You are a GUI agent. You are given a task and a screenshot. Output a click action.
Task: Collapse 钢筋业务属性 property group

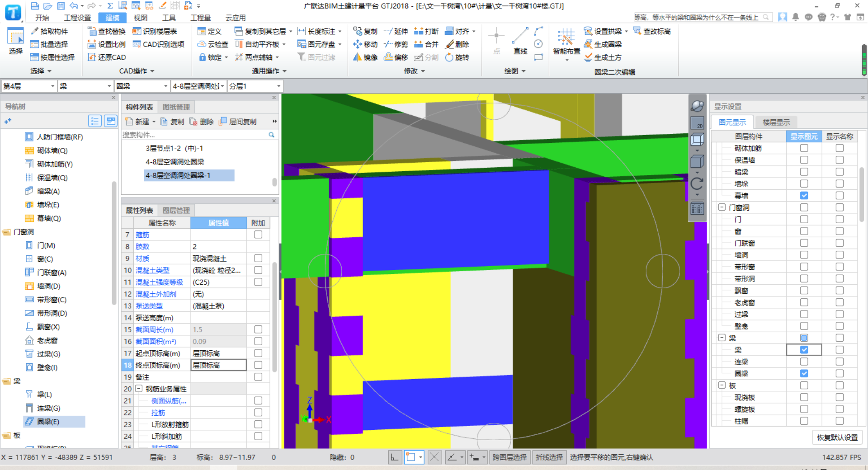pyautogui.click(x=139, y=389)
